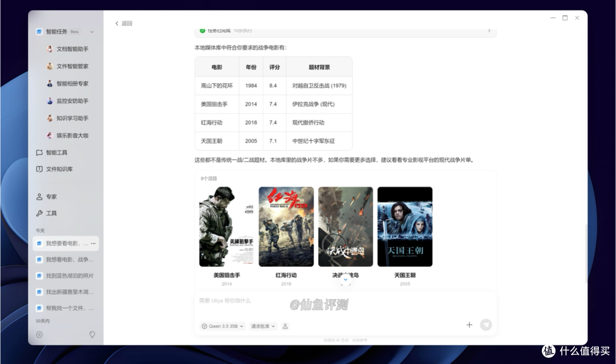616x364 pixels.
Task: Open the 红海行动 poster thumbnail
Action: point(286,227)
